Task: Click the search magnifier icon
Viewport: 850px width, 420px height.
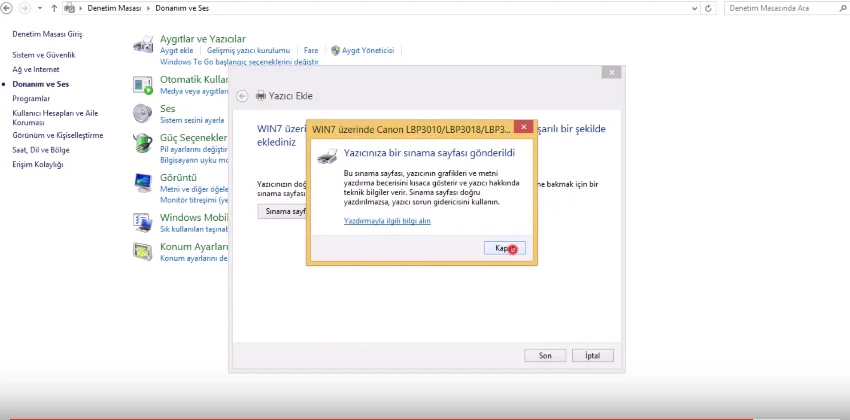Action: pyautogui.click(x=842, y=8)
